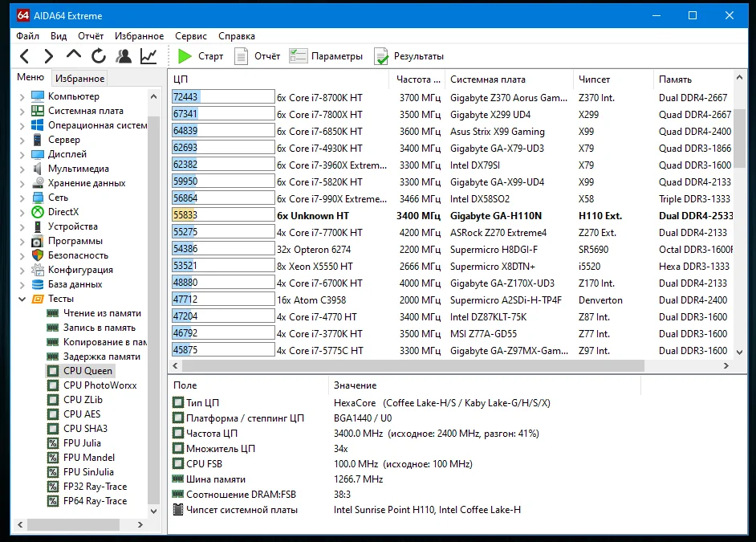Collapse the Tests tree node
The width and height of the screenshot is (756, 542).
tap(22, 299)
